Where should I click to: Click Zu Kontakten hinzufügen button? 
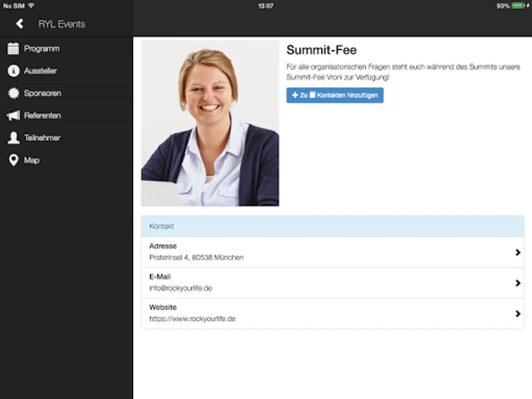point(335,95)
